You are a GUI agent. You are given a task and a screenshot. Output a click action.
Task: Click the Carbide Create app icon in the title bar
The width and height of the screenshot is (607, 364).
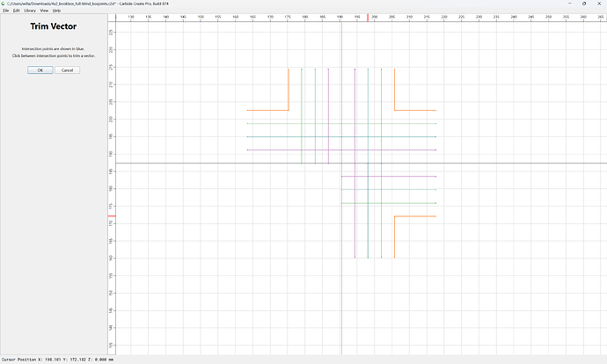[x=4, y=4]
